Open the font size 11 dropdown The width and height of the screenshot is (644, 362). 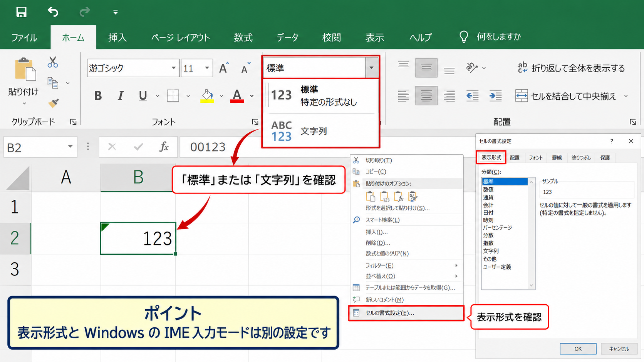point(207,68)
